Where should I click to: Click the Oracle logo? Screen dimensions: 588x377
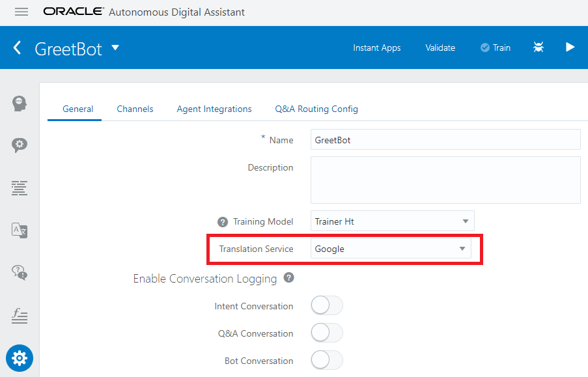click(74, 12)
